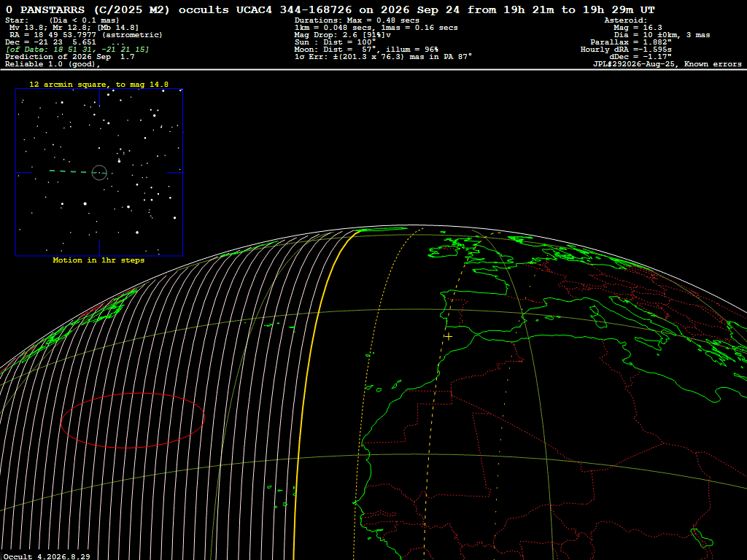Click the 'Mag Drop: 2.6' info line
The height and width of the screenshot is (560, 747).
point(343,35)
